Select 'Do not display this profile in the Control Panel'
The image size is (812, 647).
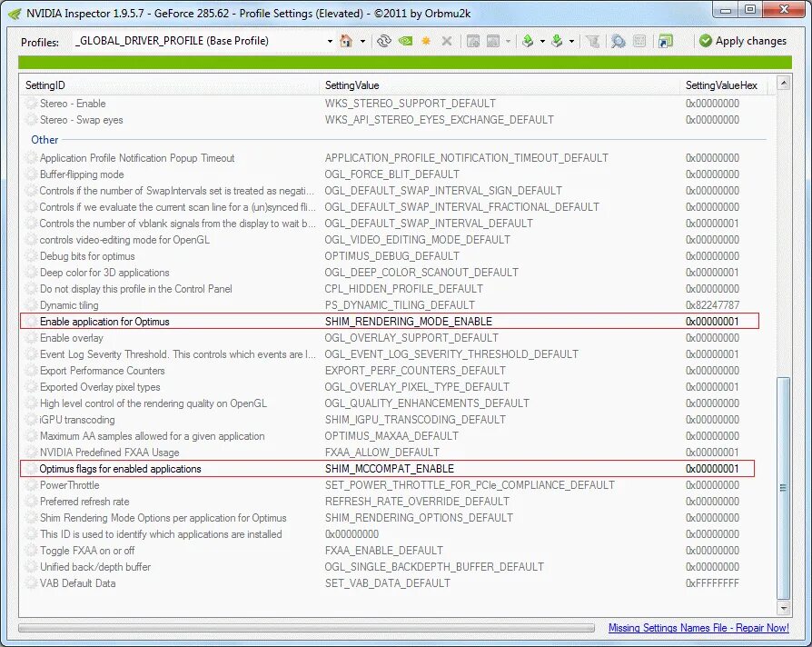click(x=135, y=289)
